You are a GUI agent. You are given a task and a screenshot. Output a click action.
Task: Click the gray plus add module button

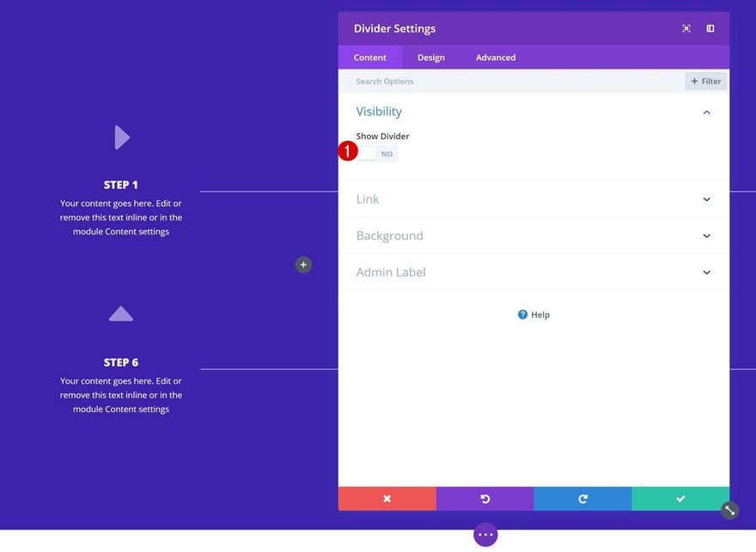click(x=303, y=264)
